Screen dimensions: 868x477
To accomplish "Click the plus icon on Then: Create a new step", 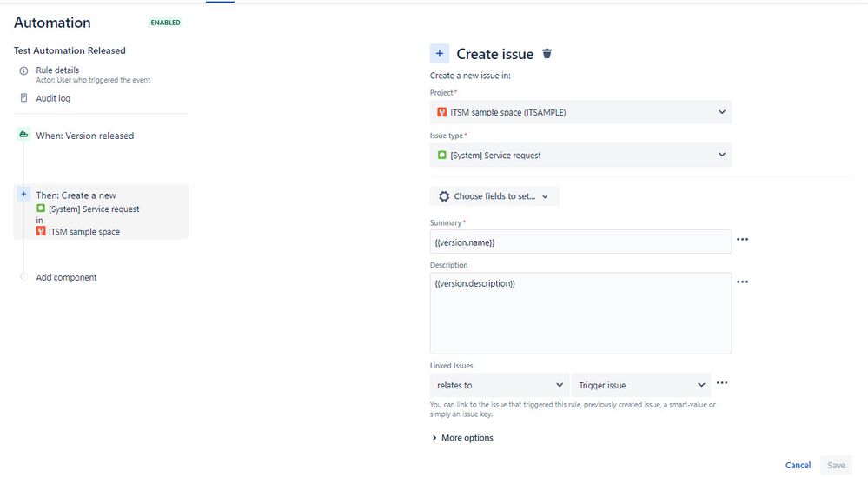I will tap(23, 195).
